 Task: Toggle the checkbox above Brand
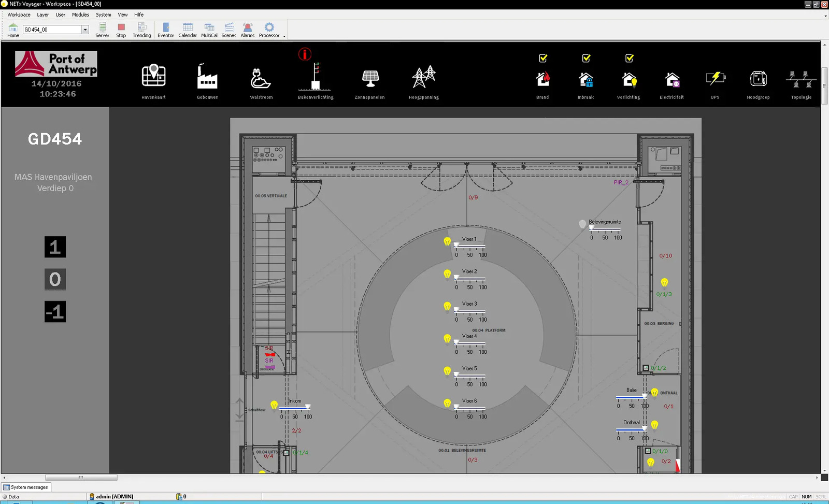[543, 58]
